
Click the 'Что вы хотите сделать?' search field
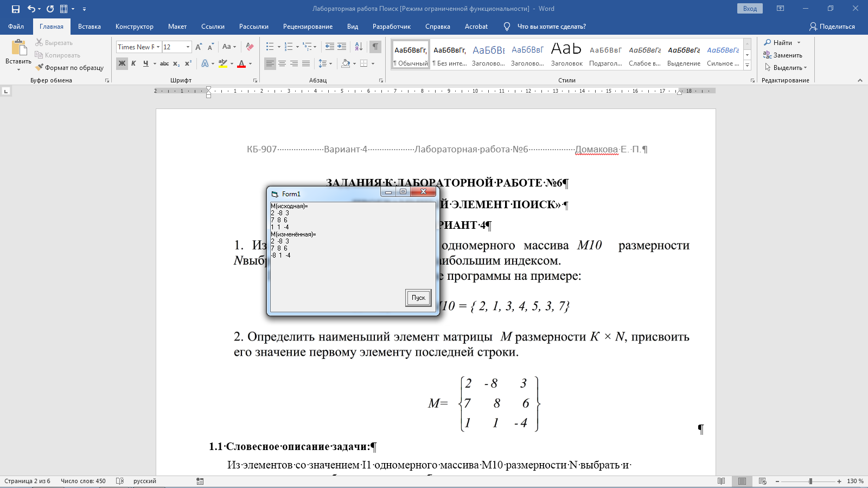tap(551, 26)
